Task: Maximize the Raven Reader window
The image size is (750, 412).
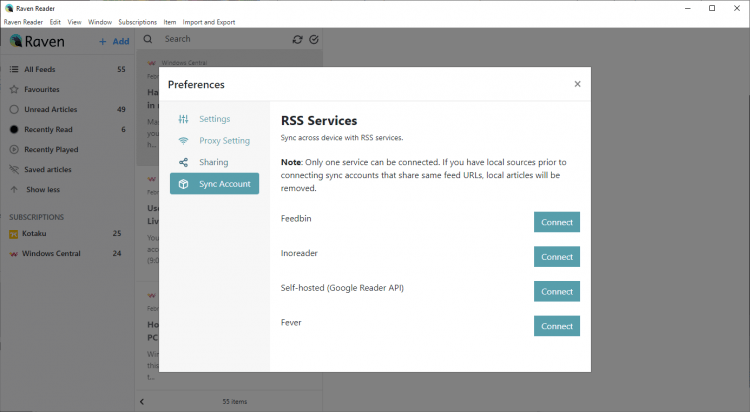Action: tap(712, 8)
